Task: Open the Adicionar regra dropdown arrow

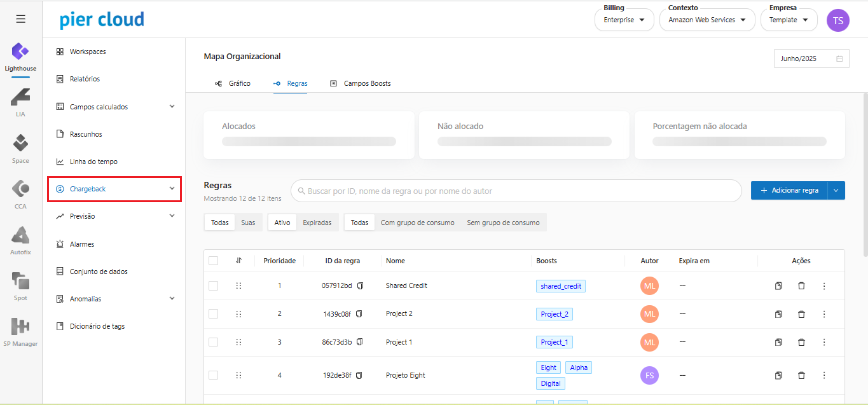Action: (836, 190)
